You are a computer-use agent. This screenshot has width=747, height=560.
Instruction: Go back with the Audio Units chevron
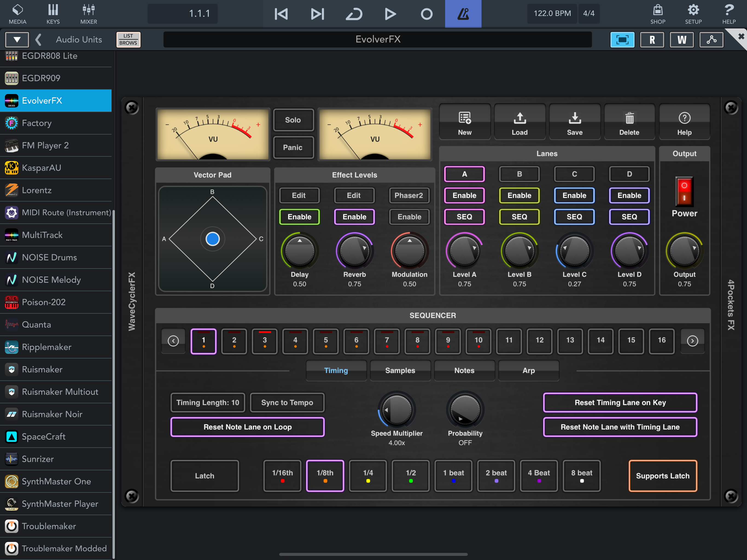click(39, 40)
